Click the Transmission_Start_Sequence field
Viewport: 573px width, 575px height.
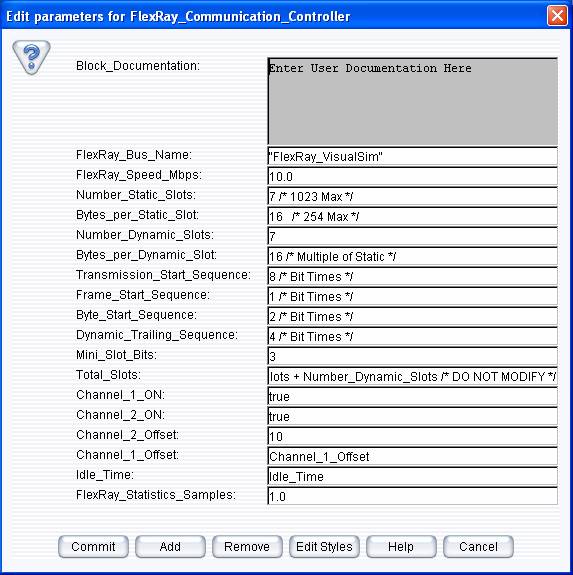[x=413, y=276]
